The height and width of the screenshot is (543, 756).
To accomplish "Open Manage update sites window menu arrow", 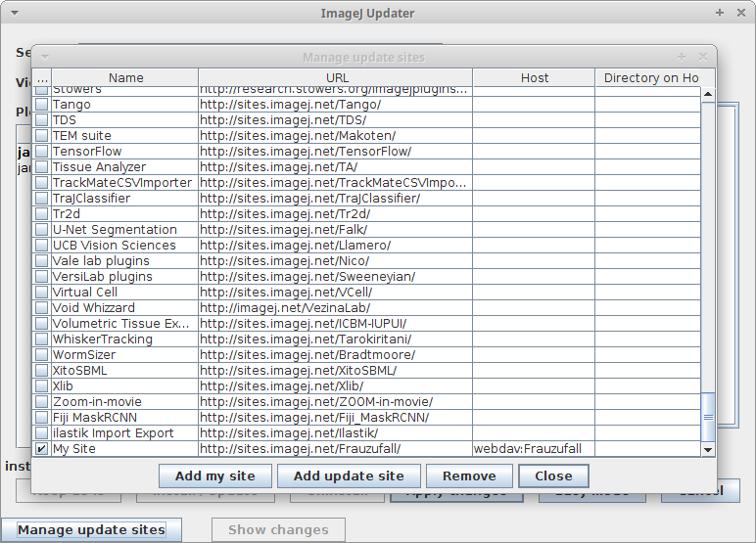I will tap(45, 58).
